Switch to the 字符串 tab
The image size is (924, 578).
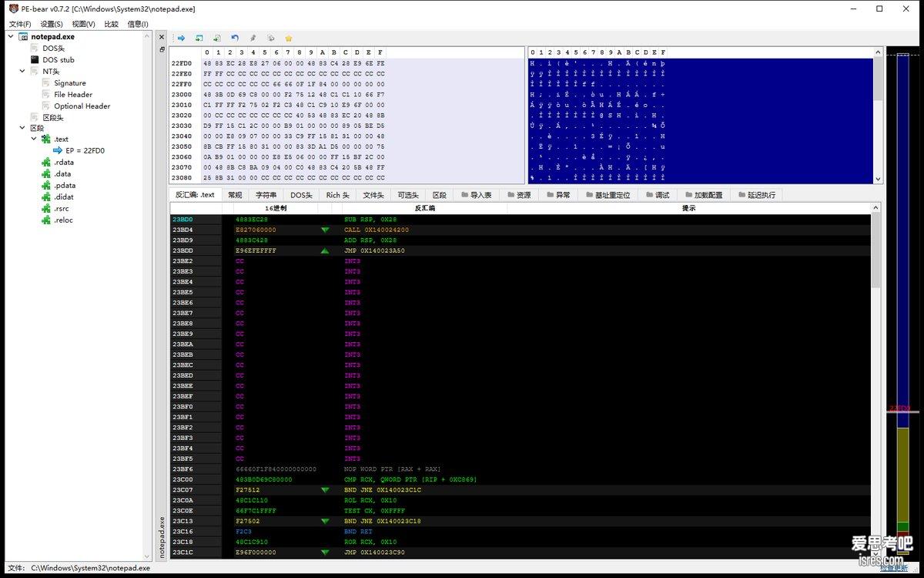pos(266,195)
